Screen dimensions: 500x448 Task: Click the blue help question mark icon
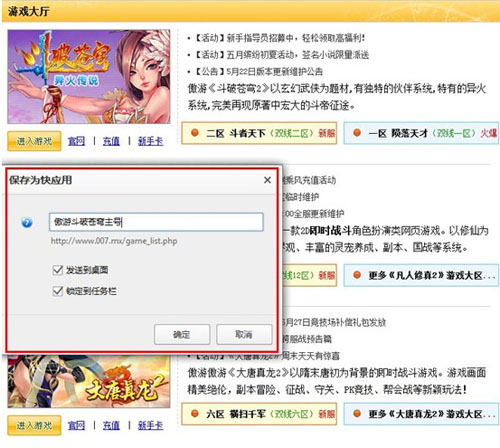[x=27, y=222]
